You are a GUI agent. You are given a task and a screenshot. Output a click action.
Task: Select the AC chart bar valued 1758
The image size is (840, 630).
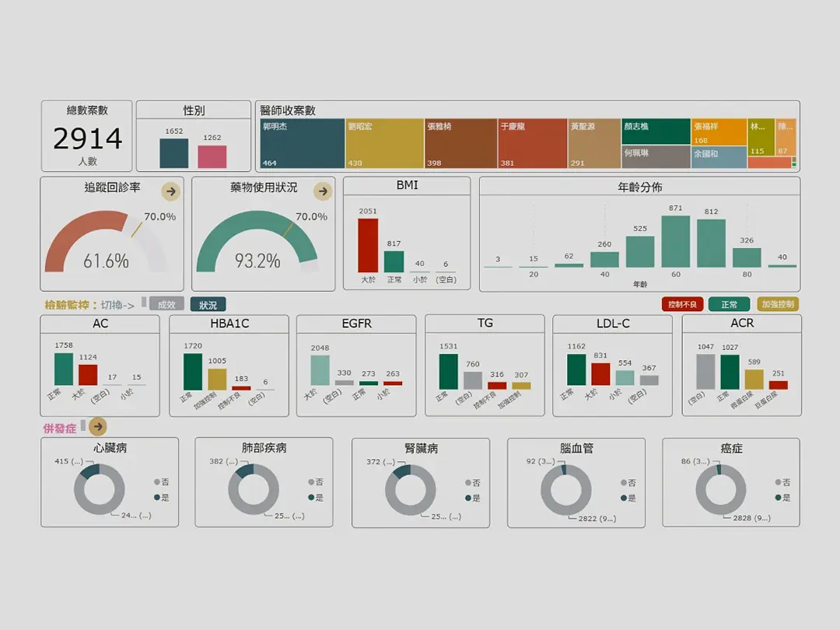(64, 369)
